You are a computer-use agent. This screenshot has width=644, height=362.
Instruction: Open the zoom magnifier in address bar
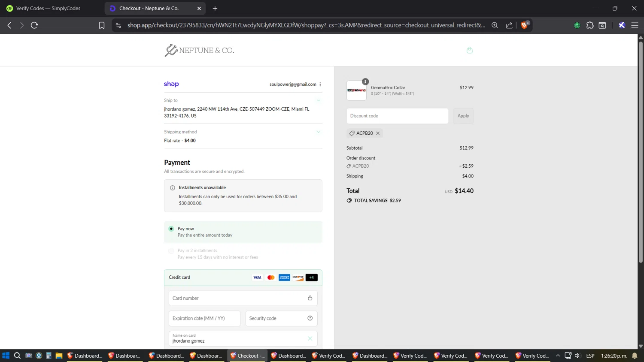point(495,25)
